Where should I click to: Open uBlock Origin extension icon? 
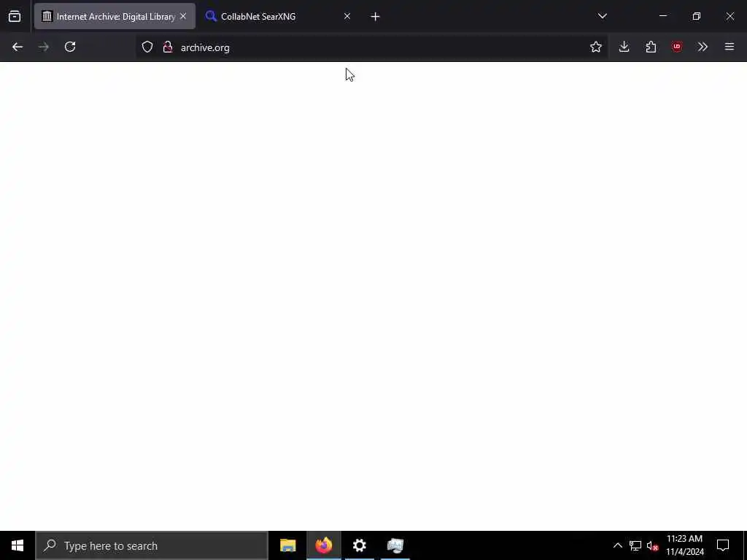[x=677, y=47]
